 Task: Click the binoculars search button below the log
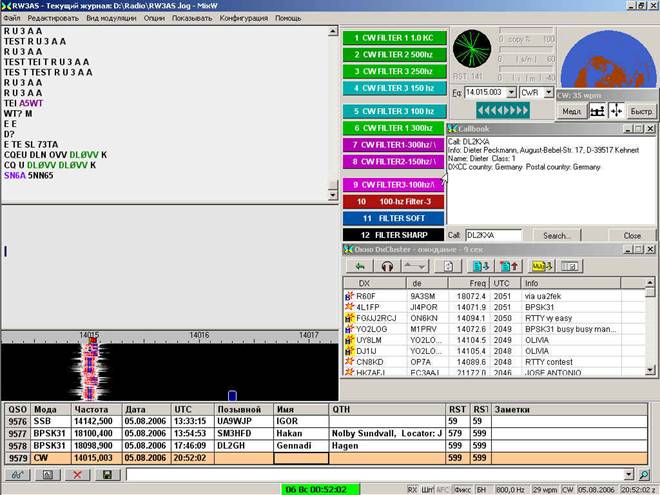(x=17, y=475)
